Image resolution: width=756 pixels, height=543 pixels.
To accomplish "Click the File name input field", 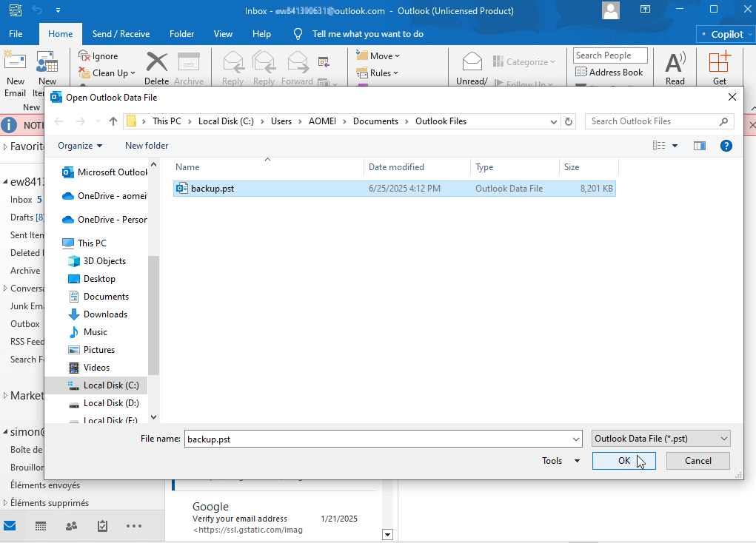I will click(378, 439).
